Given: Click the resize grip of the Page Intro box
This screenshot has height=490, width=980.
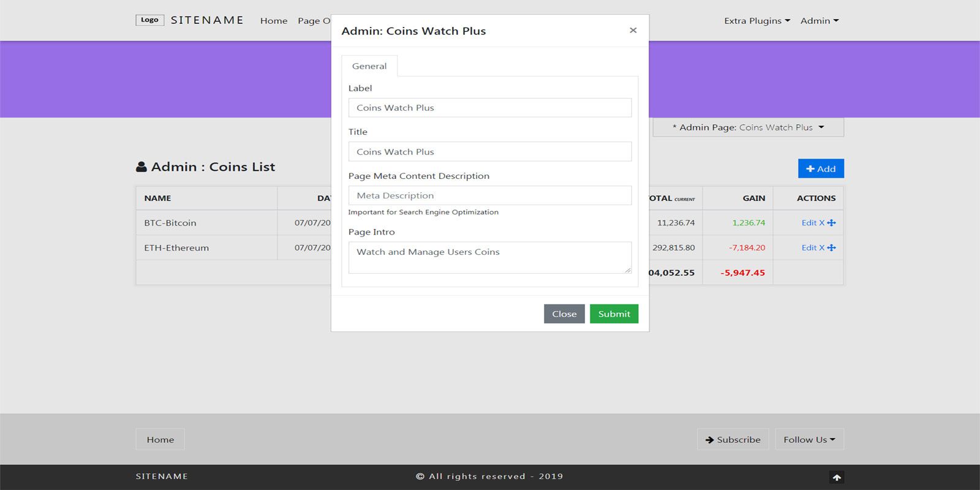Looking at the screenshot, I should (x=628, y=270).
